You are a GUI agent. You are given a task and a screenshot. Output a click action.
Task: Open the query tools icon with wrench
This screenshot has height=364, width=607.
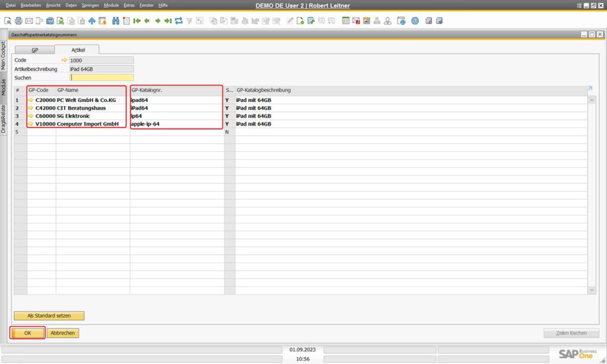click(x=311, y=21)
